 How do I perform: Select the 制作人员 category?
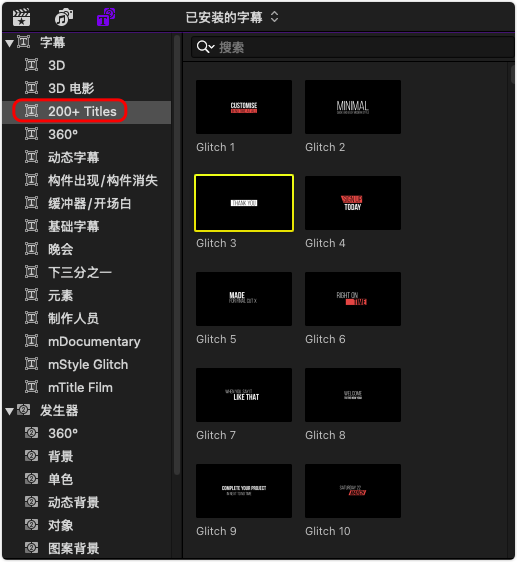pyautogui.click(x=86, y=318)
